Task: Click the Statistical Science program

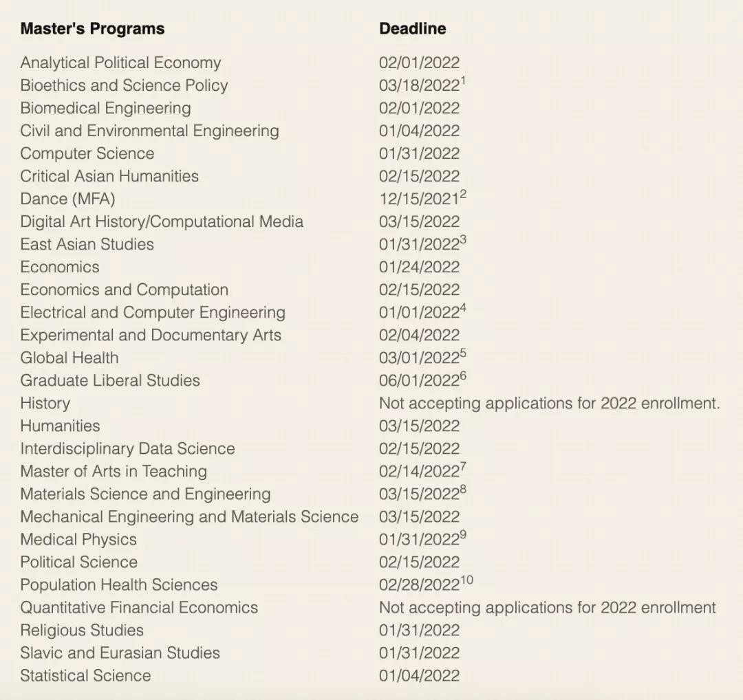Action: pos(85,675)
